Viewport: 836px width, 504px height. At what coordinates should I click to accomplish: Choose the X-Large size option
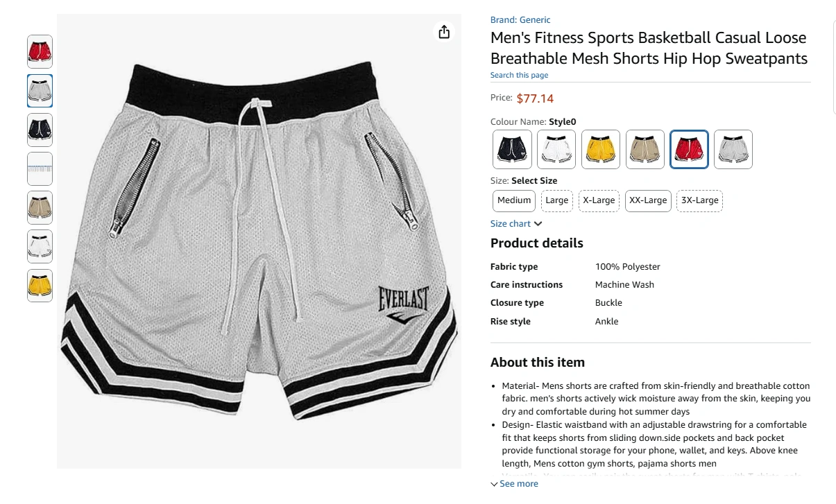tap(599, 200)
